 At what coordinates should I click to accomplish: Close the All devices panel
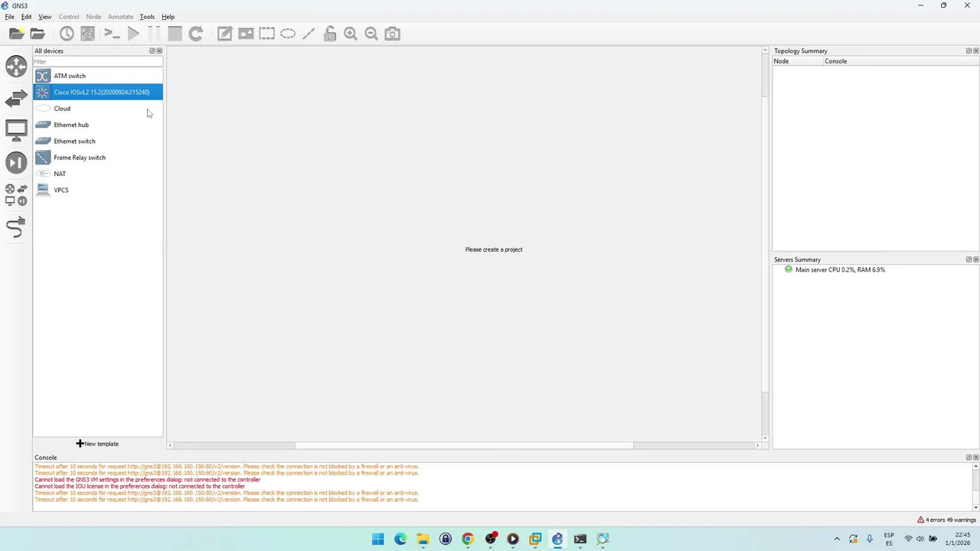click(159, 51)
